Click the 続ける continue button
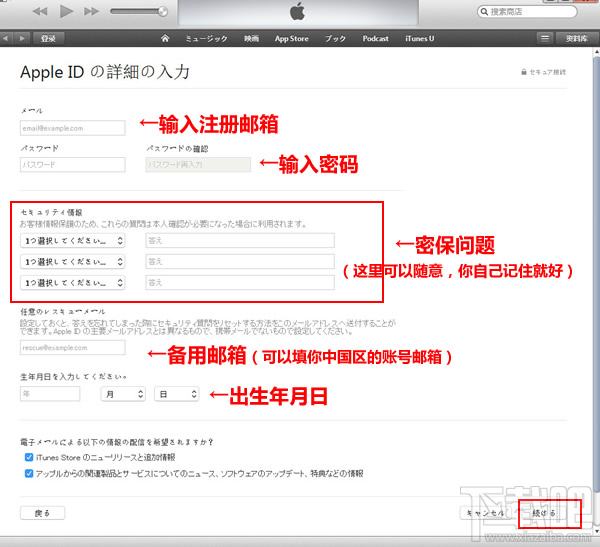This screenshot has height=547, width=600. [544, 513]
